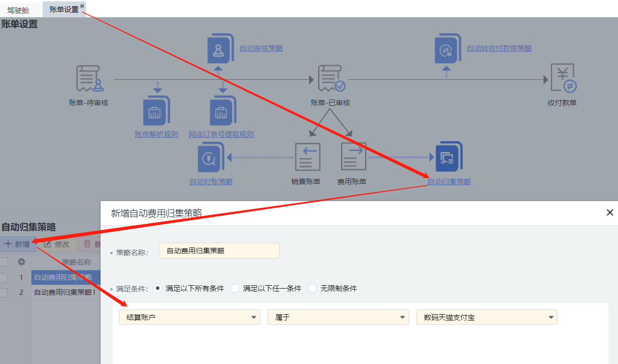Screen dimensions: 618x364
Task: Click the 策略名称 input field
Action: pyautogui.click(x=219, y=251)
